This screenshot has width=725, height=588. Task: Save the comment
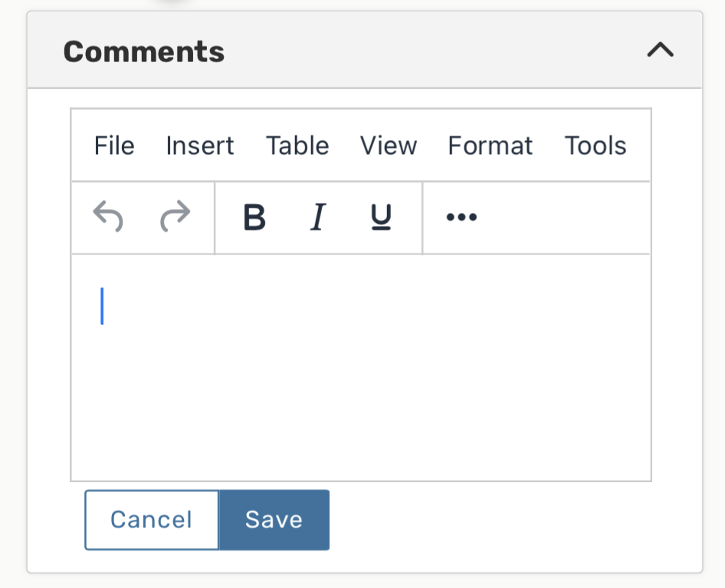274,520
